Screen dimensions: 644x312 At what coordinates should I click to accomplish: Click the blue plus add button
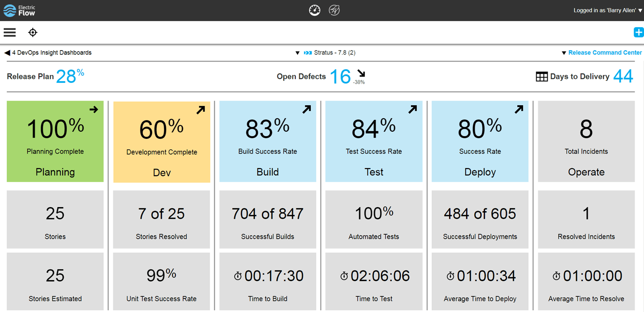tap(638, 32)
